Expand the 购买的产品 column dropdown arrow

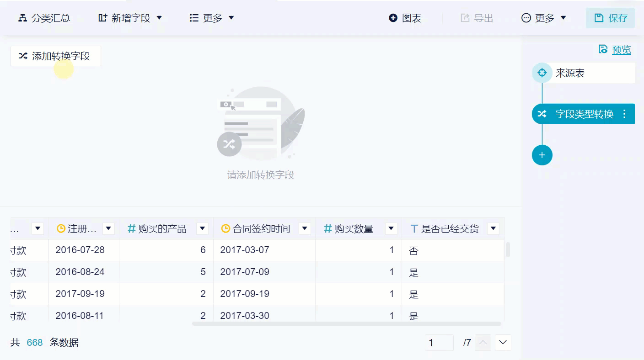click(x=202, y=228)
